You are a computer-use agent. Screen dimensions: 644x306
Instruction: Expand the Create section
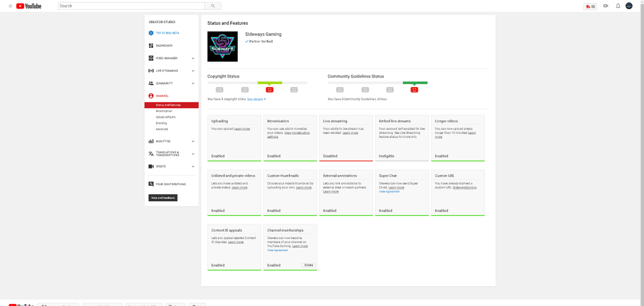coord(193,166)
